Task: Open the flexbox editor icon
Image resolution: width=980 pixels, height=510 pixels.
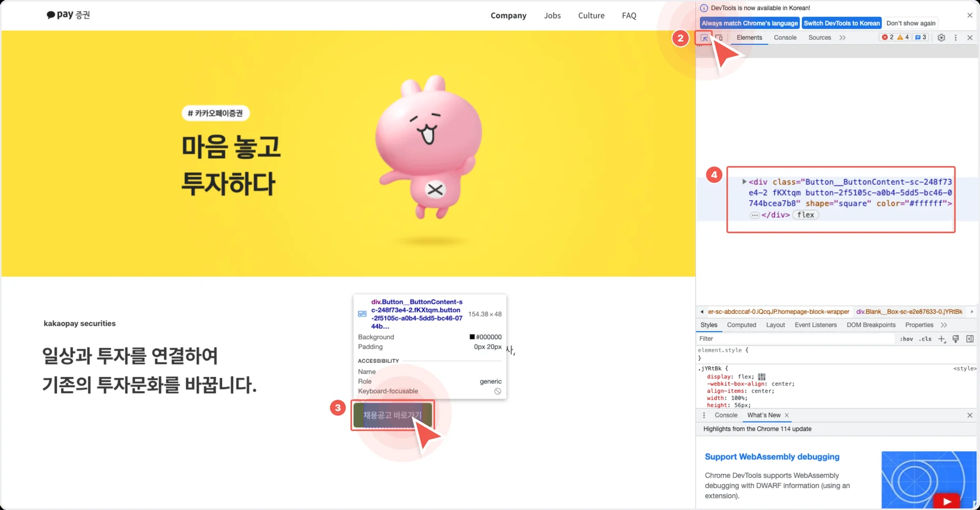Action: tap(762, 377)
